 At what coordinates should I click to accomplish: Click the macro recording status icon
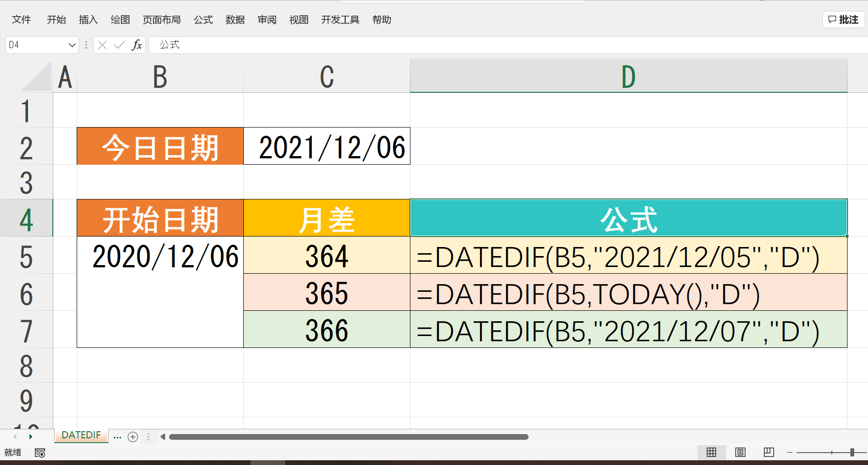pyautogui.click(x=40, y=453)
